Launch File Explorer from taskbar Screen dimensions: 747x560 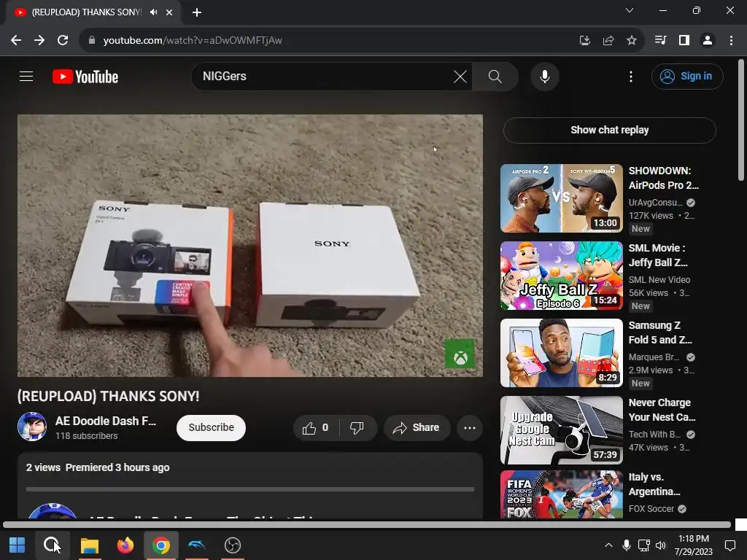(90, 545)
